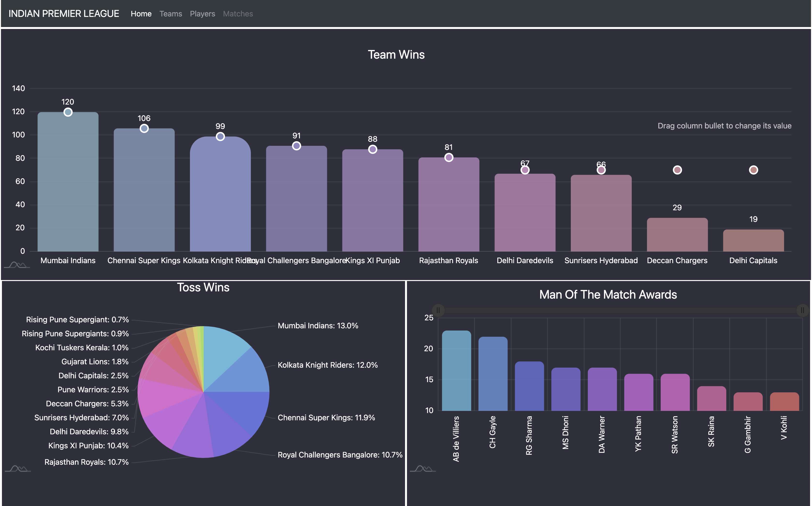Click amCharts logo under Man Of The Match chart
812x506 pixels.
coord(423,469)
